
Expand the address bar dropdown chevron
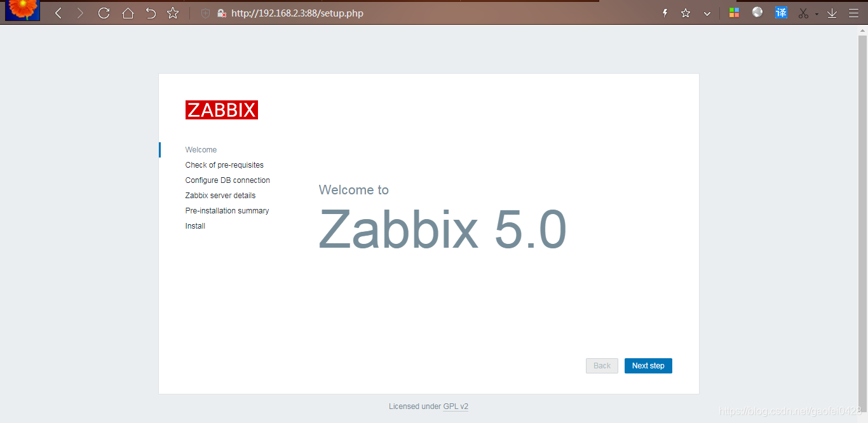707,13
